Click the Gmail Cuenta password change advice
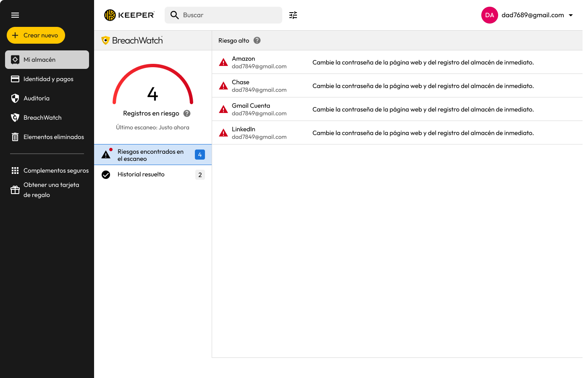This screenshot has height=378, width=588. click(423, 110)
